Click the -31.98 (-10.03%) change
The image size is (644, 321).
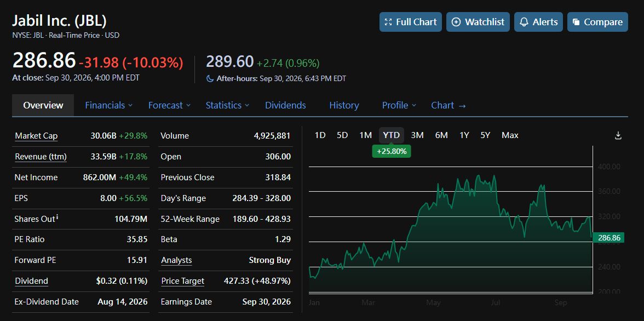tap(131, 62)
